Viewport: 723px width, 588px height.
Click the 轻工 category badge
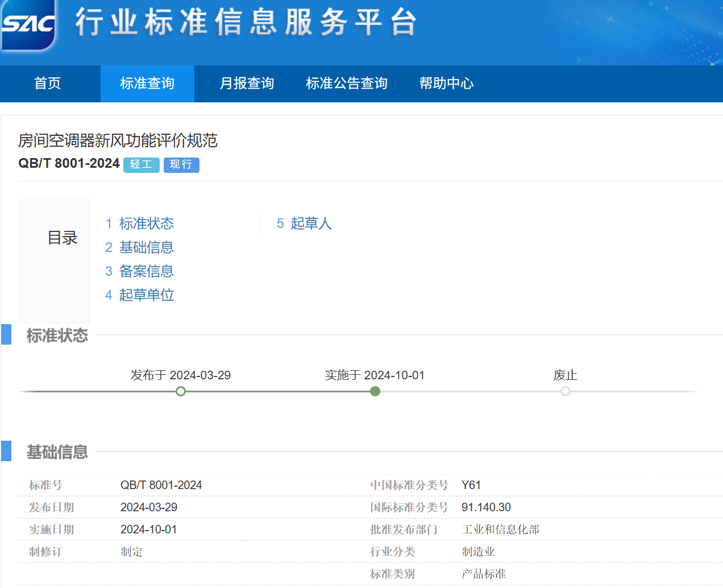click(141, 164)
